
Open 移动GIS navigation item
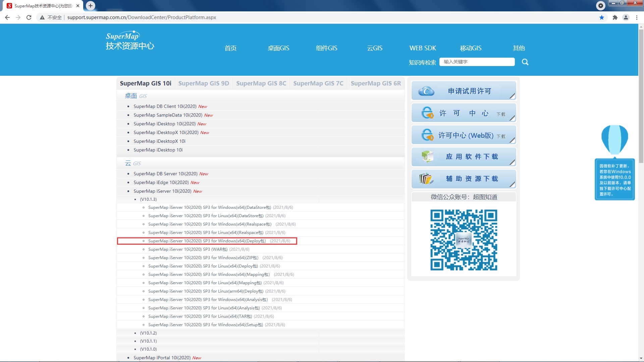(471, 48)
